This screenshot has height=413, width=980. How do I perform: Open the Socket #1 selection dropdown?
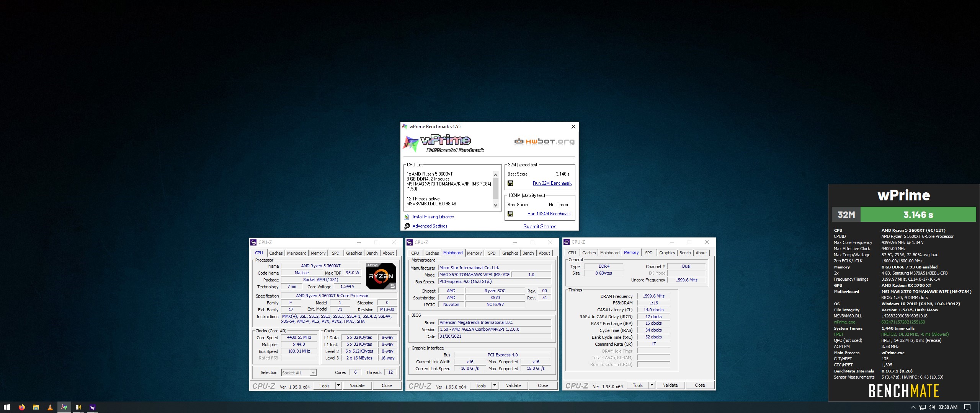pyautogui.click(x=299, y=372)
